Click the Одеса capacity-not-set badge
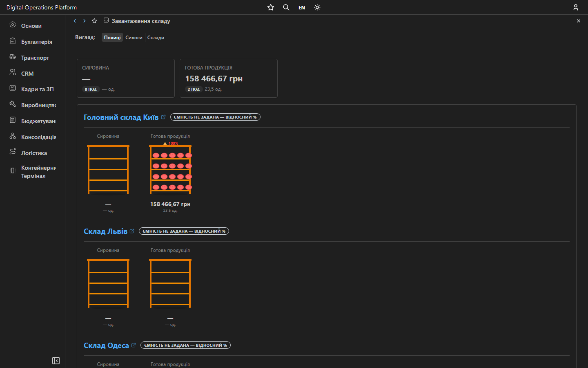588x368 pixels. pyautogui.click(x=185, y=346)
